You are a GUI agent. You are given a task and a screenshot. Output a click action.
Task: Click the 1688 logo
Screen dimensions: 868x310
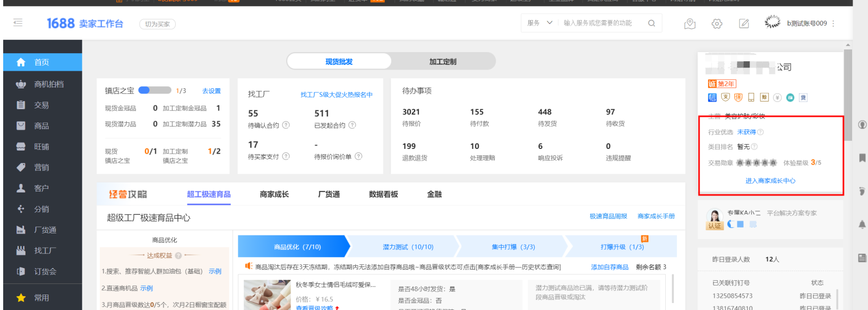pyautogui.click(x=61, y=23)
